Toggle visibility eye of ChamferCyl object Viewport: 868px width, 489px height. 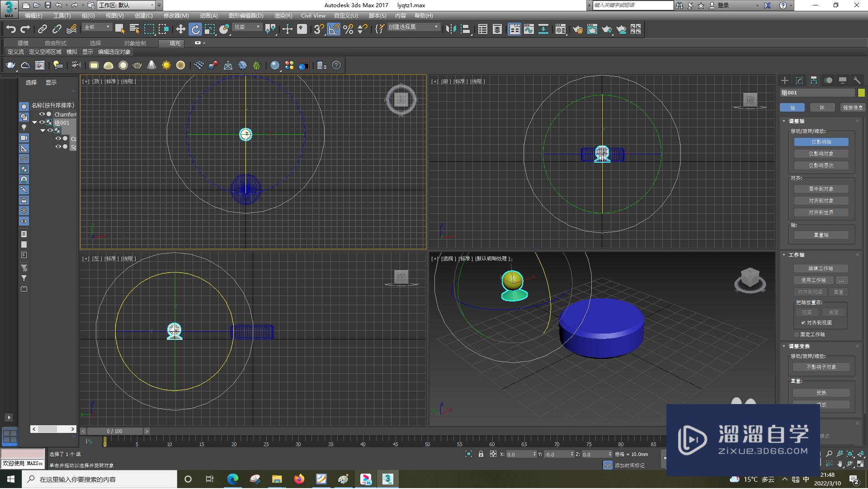click(42, 114)
